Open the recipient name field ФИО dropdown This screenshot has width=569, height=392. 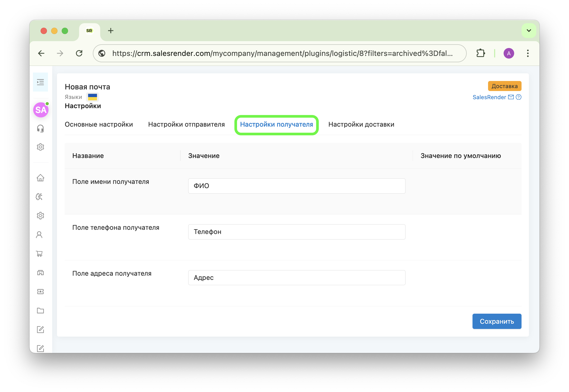pos(297,186)
